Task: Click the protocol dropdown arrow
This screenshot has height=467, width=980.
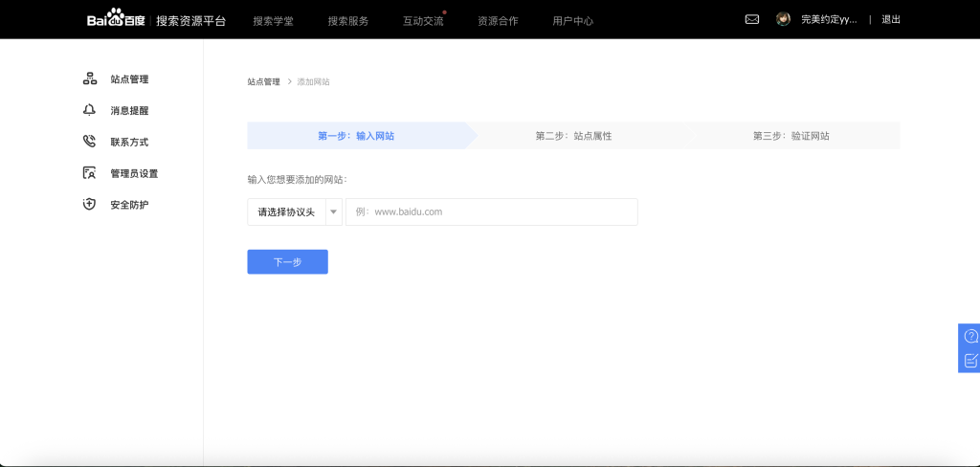Action: pos(334,211)
